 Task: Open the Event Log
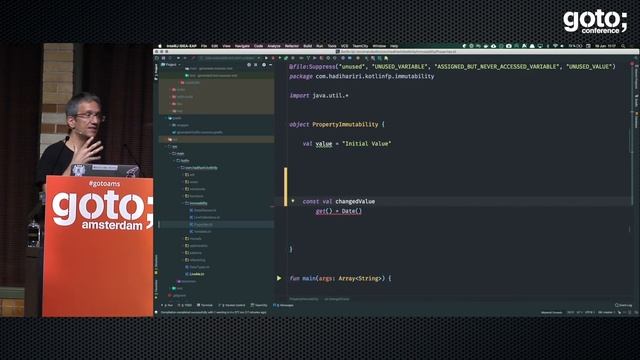coord(623,305)
